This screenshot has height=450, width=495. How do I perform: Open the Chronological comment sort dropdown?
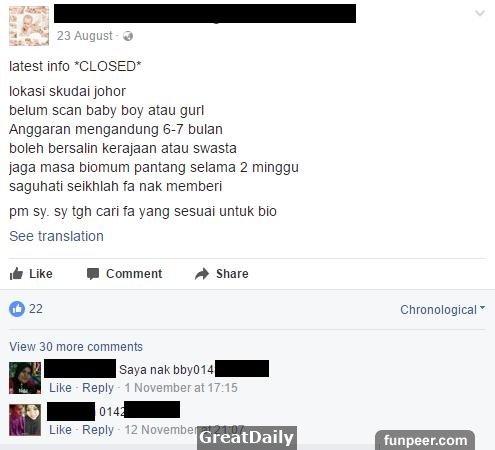click(x=442, y=310)
